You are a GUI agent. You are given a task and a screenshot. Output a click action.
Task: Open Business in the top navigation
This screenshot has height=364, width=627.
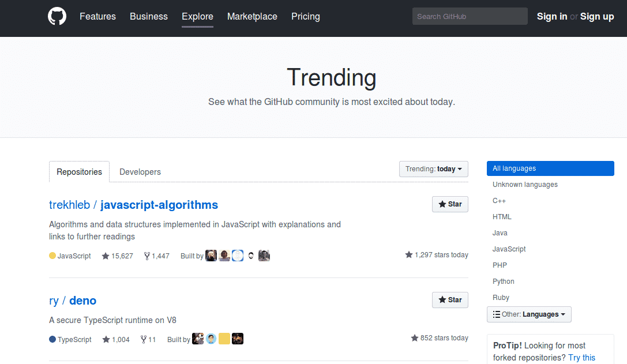click(x=149, y=16)
